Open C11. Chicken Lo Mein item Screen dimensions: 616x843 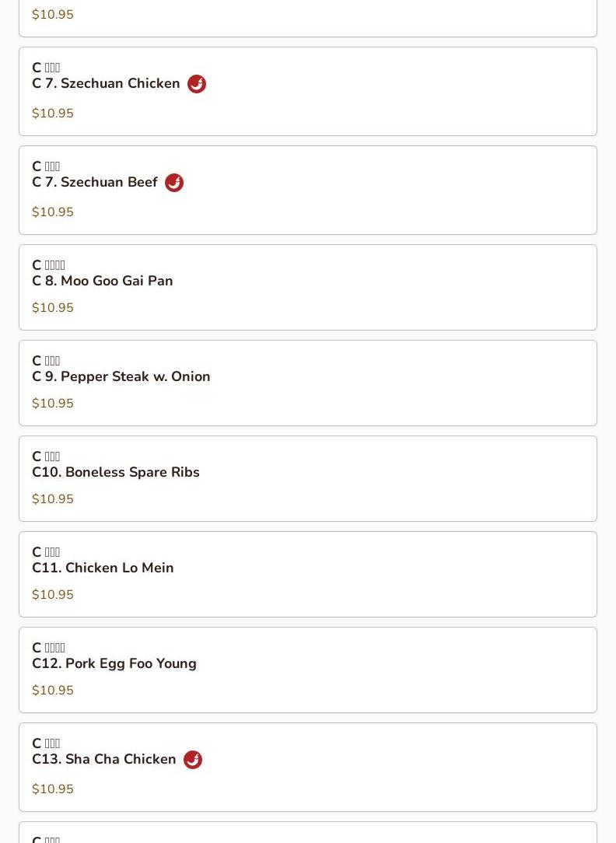tap(103, 568)
